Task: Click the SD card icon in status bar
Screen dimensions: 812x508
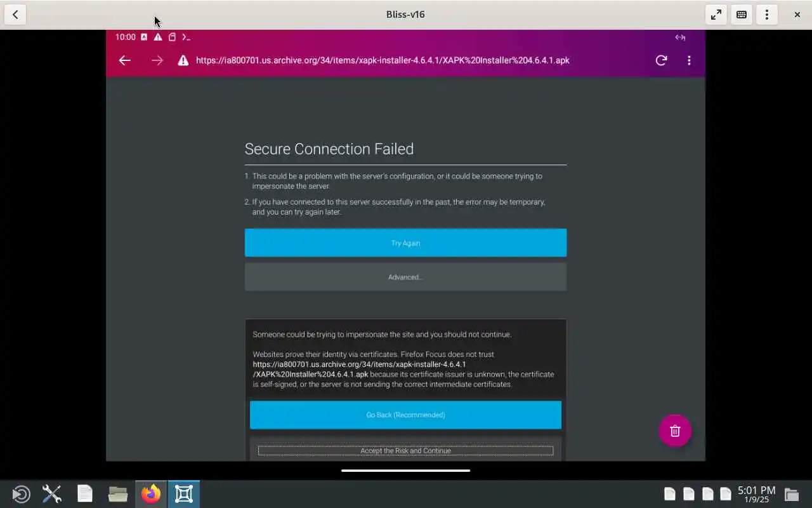Action: [172, 37]
